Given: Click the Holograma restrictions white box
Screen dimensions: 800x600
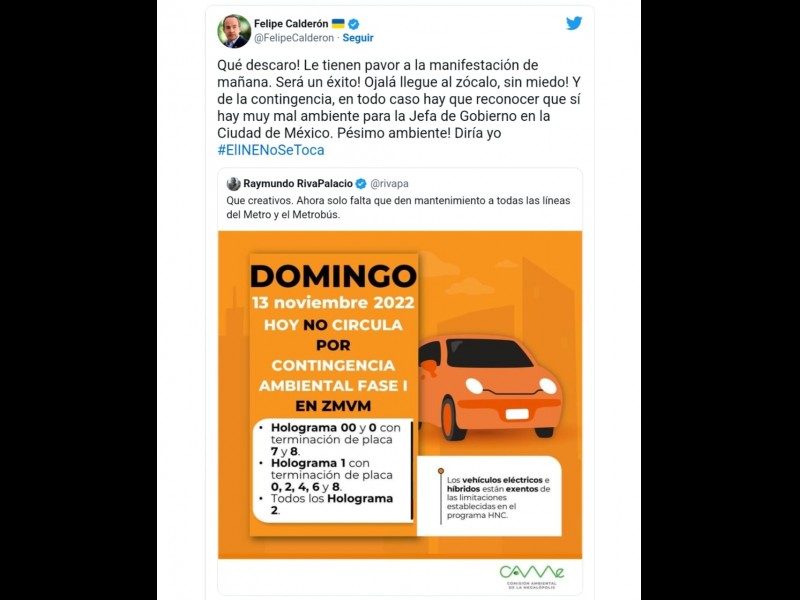Looking at the screenshot, I should click(x=332, y=469).
